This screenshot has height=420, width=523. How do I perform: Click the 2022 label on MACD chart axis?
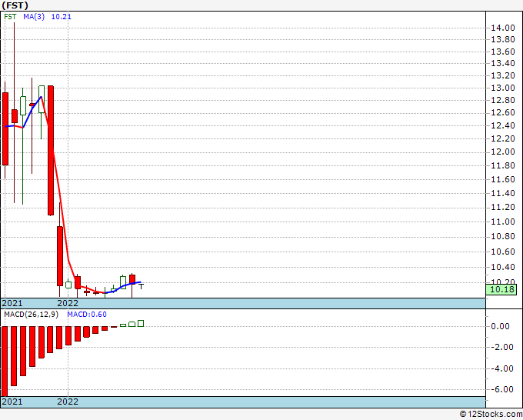68,402
